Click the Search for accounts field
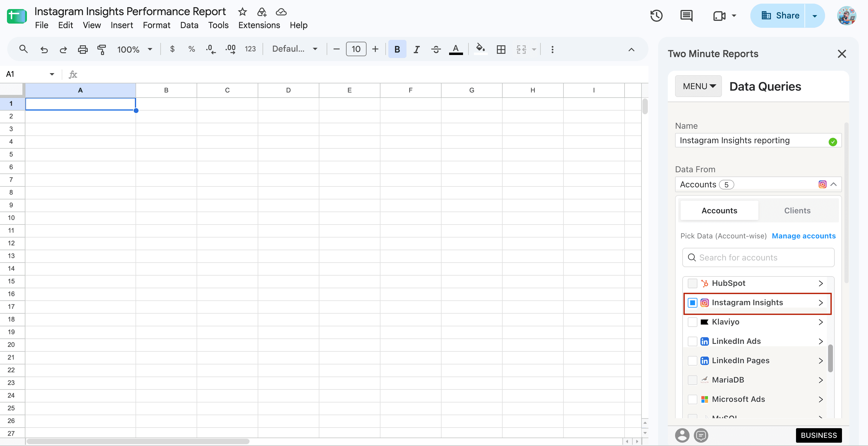The image size is (868, 446). (x=758, y=257)
